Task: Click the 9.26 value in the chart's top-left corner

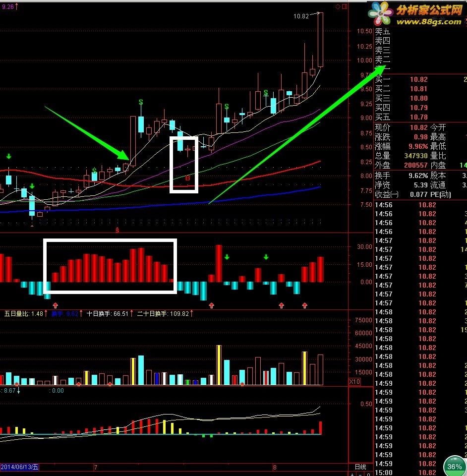Action: point(8,6)
